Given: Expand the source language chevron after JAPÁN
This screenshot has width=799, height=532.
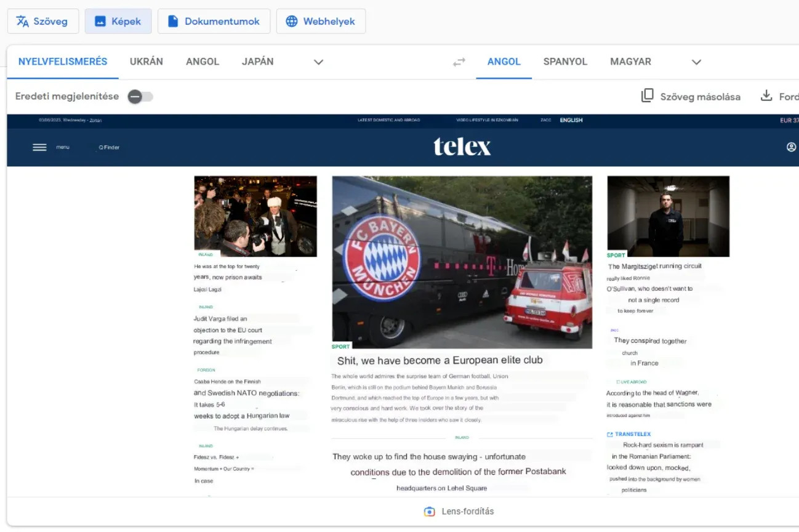Looking at the screenshot, I should 318,62.
